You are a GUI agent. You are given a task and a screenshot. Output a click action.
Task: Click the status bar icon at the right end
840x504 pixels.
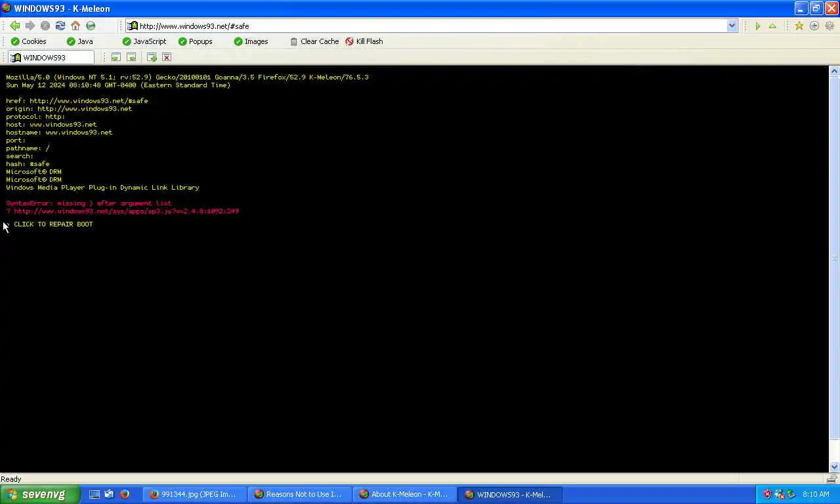coord(832,479)
